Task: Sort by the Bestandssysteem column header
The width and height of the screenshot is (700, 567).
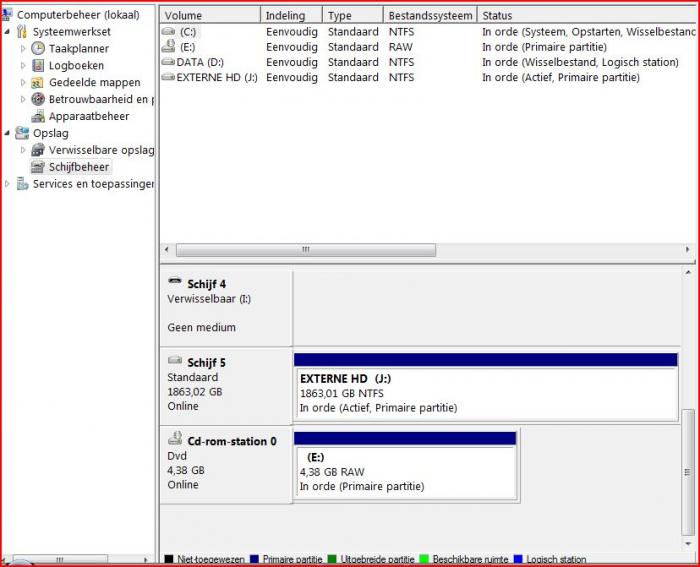Action: (430, 15)
